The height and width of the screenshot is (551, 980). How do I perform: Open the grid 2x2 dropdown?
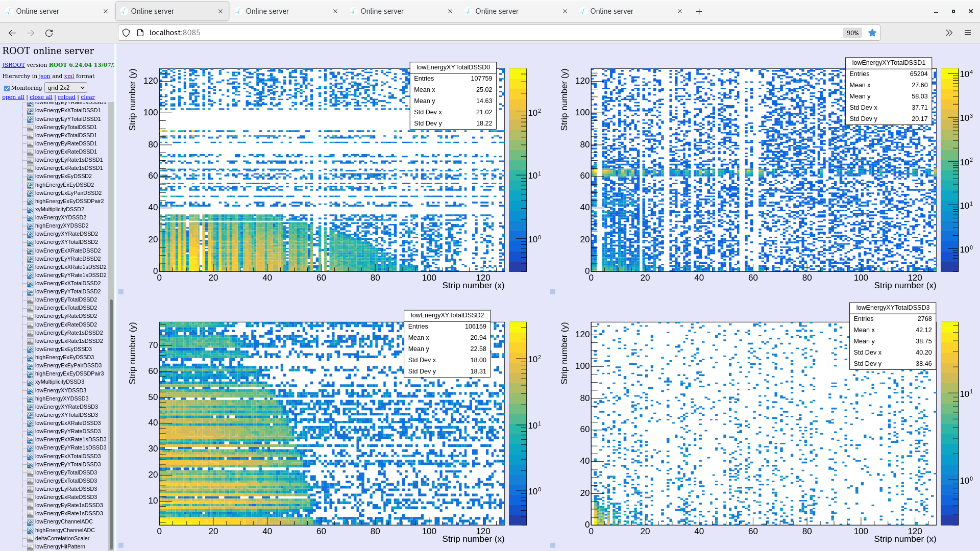[65, 87]
